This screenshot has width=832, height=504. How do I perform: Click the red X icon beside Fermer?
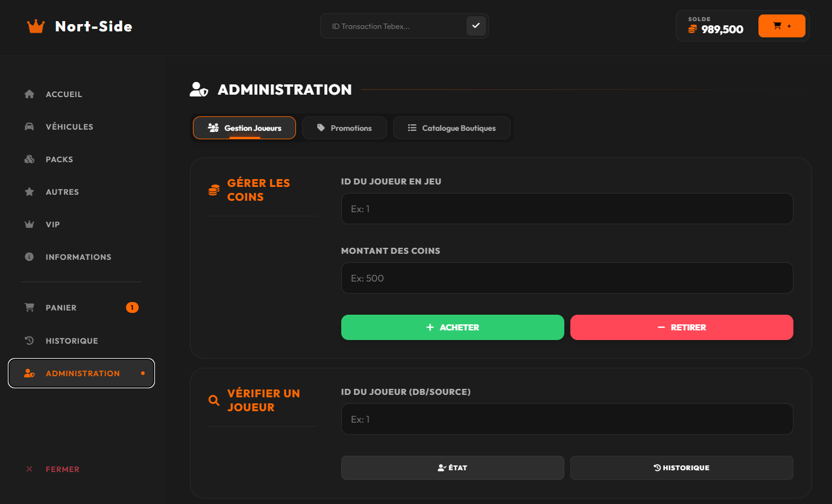(x=29, y=469)
